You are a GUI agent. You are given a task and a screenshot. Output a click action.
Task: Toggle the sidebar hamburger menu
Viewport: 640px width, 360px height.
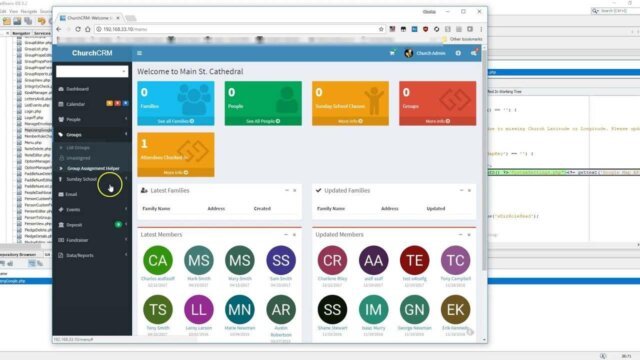coord(139,53)
